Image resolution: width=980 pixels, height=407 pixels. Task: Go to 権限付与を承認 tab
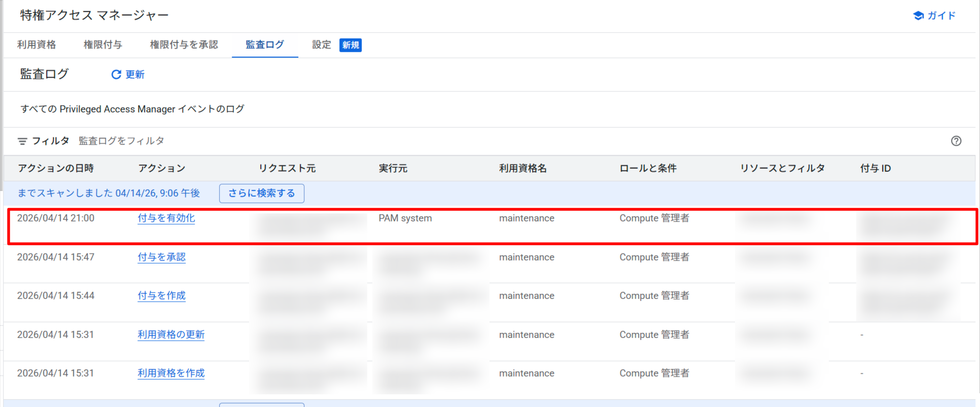[x=184, y=45]
